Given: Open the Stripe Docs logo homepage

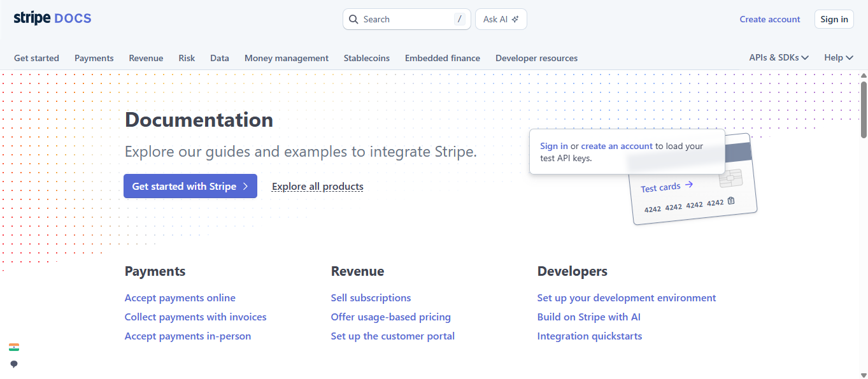Looking at the screenshot, I should (52, 18).
